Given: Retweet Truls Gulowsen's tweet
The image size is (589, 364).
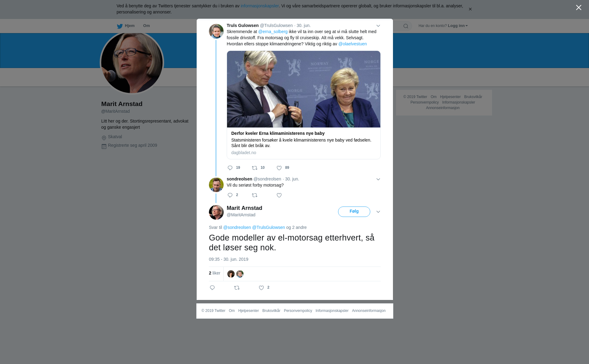Looking at the screenshot, I should [x=255, y=168].
